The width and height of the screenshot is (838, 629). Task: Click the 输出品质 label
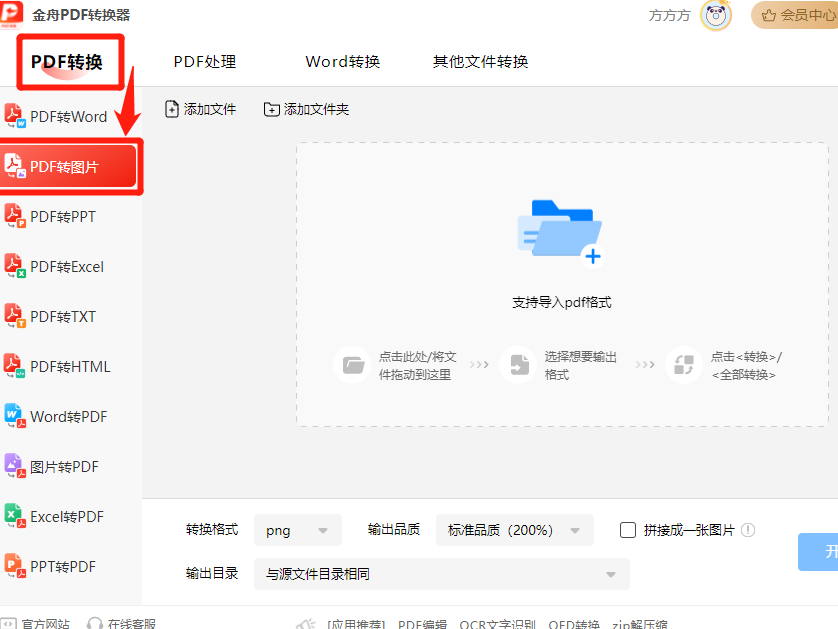[394, 530]
